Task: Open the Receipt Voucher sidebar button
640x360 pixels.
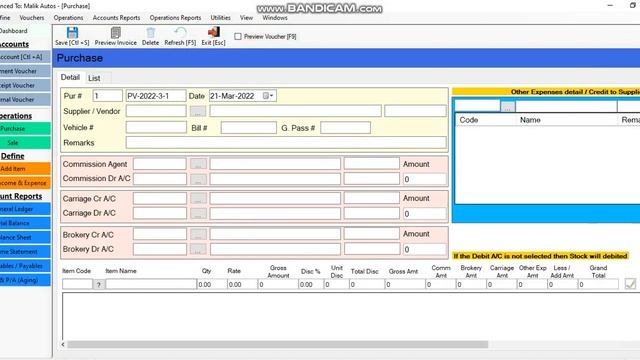Action: tap(25, 85)
